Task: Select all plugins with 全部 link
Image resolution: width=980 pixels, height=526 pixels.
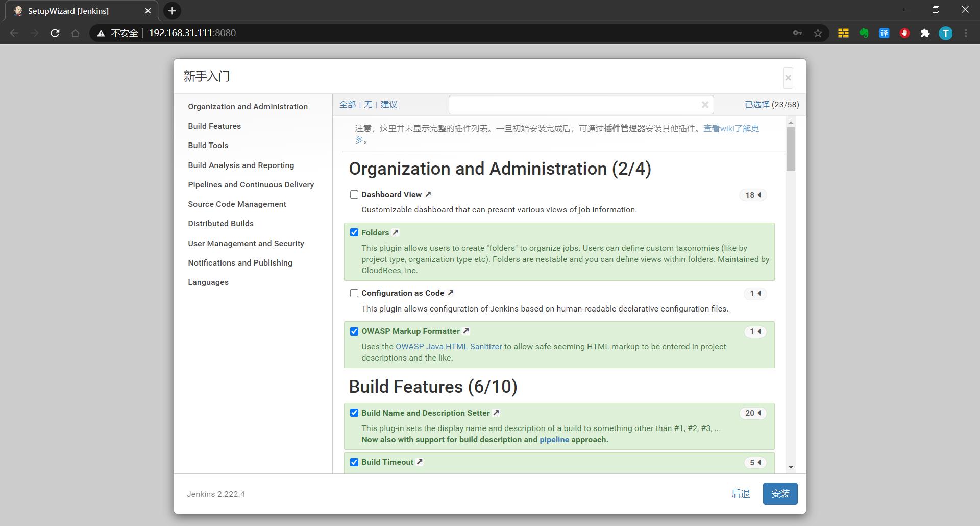Action: coord(348,104)
